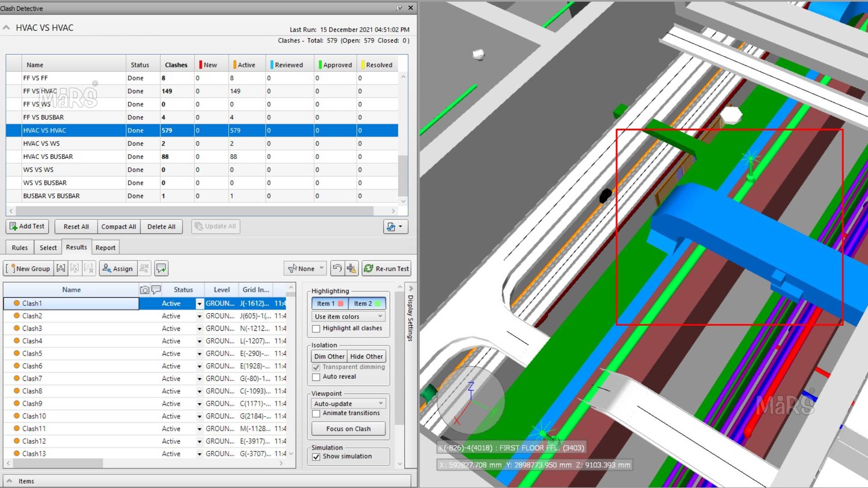Toggle Dim Other isolation

pos(329,357)
